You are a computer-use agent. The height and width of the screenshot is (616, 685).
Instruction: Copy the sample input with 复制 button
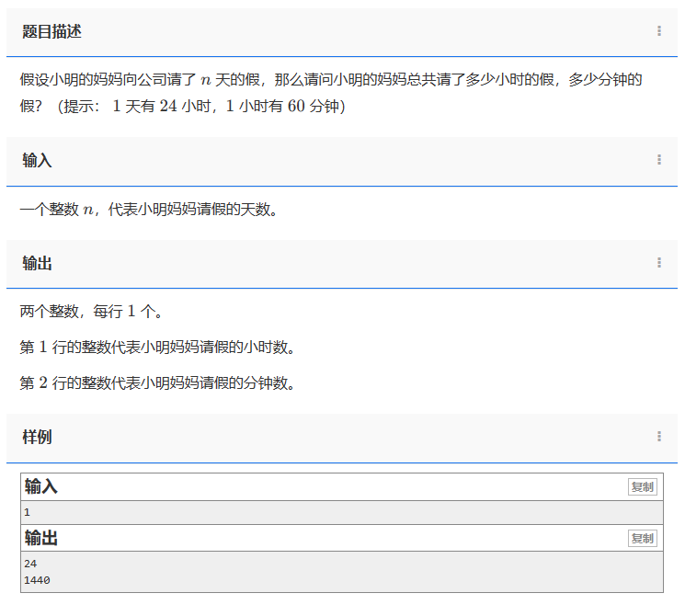pyautogui.click(x=642, y=486)
